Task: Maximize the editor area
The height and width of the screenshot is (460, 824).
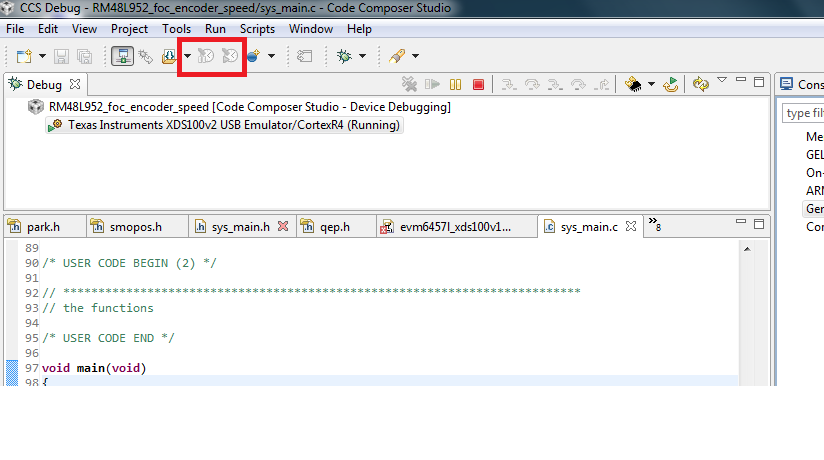Action: pos(759,224)
